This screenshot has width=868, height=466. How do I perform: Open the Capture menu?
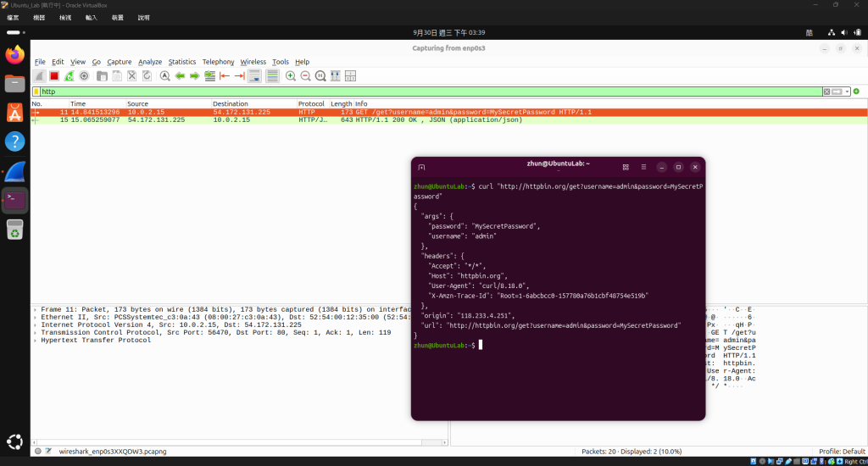120,62
